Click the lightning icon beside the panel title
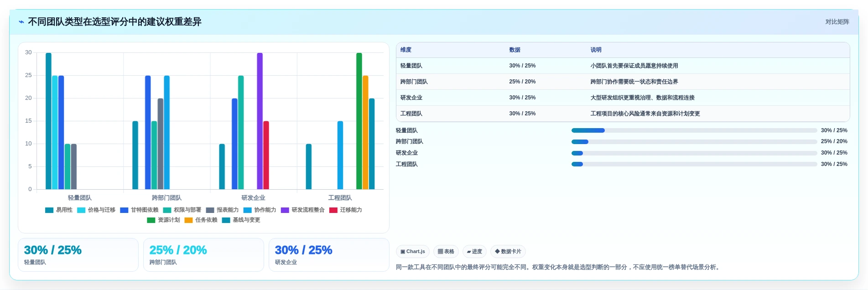 21,22
